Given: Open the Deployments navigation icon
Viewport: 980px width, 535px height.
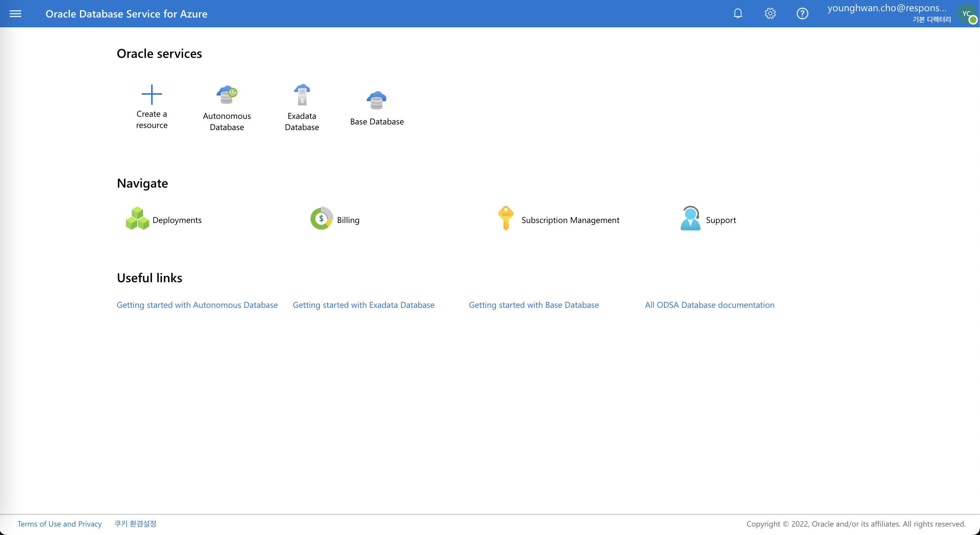Looking at the screenshot, I should [136, 219].
